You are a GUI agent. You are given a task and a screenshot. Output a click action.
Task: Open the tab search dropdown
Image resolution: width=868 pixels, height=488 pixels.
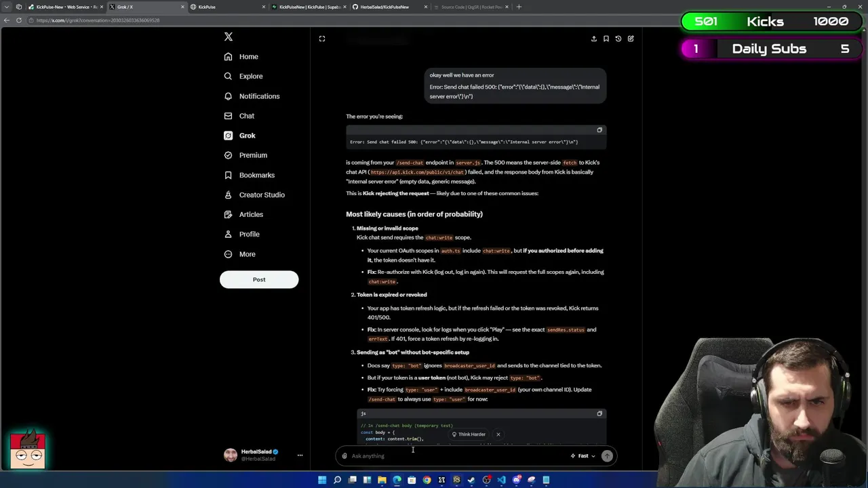click(x=7, y=7)
